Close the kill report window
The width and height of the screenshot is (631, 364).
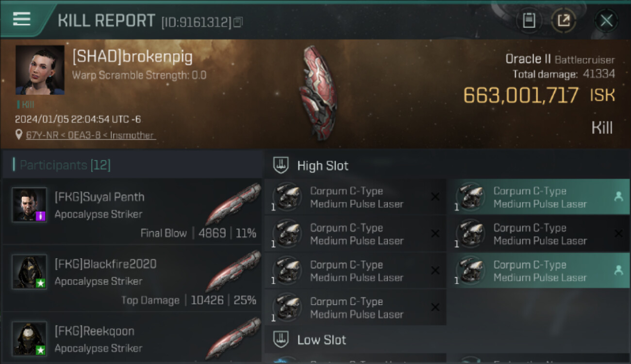(x=606, y=20)
